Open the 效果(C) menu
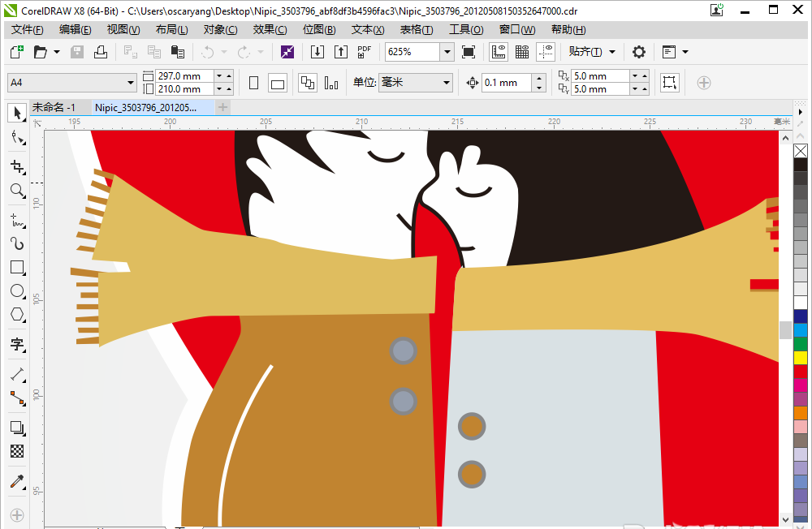812x529 pixels. pyautogui.click(x=270, y=29)
